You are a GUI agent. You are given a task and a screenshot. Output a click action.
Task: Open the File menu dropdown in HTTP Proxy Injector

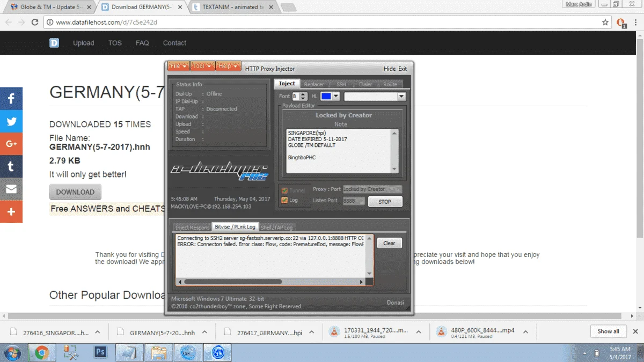coord(178,66)
